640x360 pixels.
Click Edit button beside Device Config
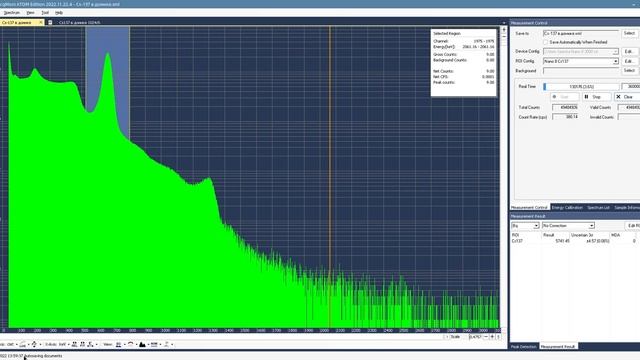(x=629, y=51)
